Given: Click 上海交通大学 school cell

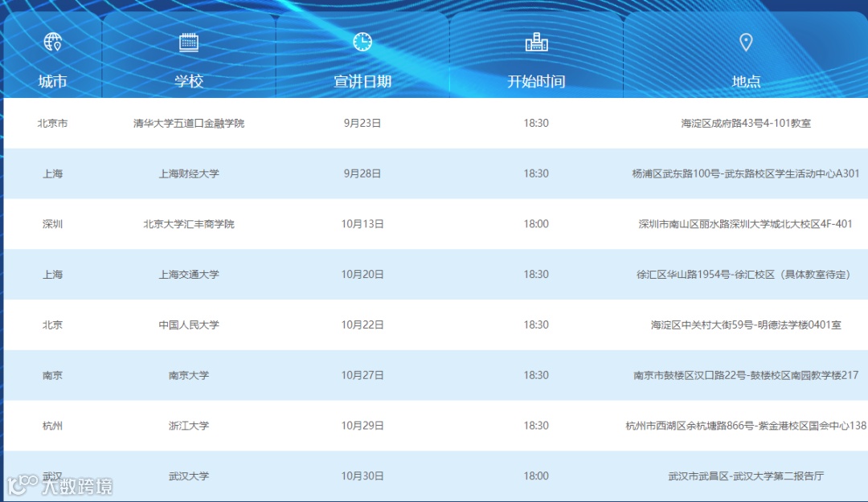Looking at the screenshot, I should click(x=189, y=275).
